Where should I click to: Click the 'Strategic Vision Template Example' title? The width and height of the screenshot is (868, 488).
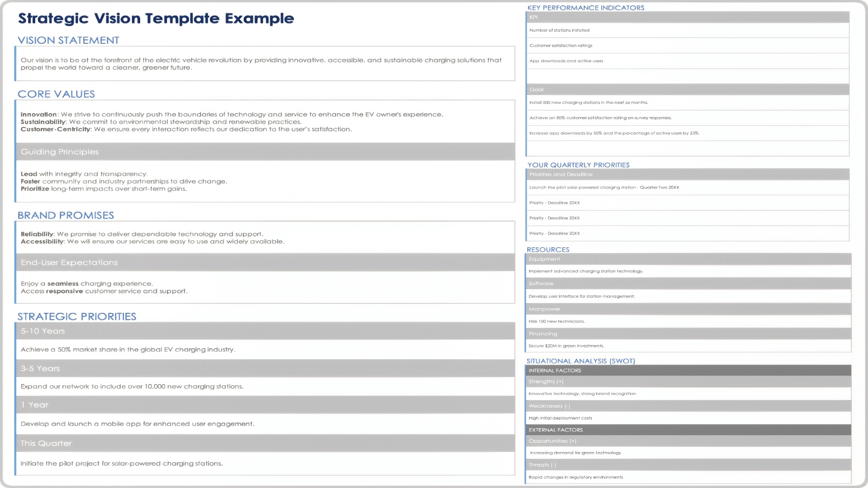click(156, 19)
